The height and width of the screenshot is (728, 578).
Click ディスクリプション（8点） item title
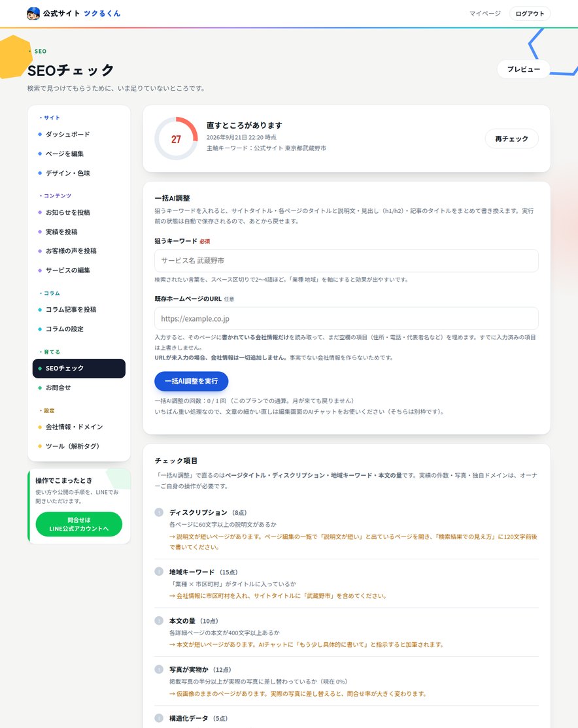(208, 512)
